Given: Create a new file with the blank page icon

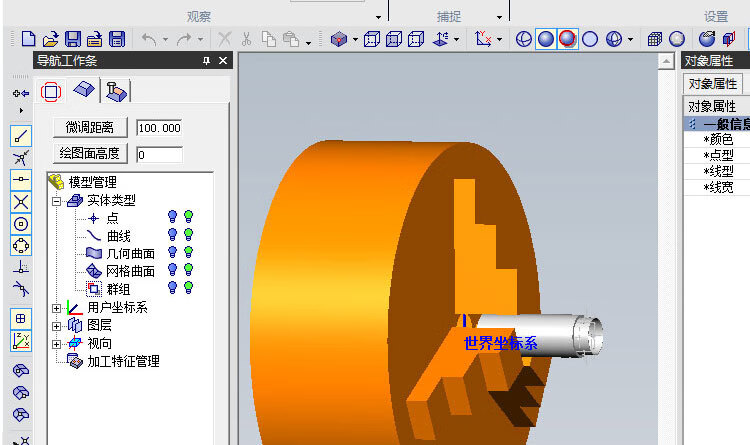Looking at the screenshot, I should pos(28,39).
